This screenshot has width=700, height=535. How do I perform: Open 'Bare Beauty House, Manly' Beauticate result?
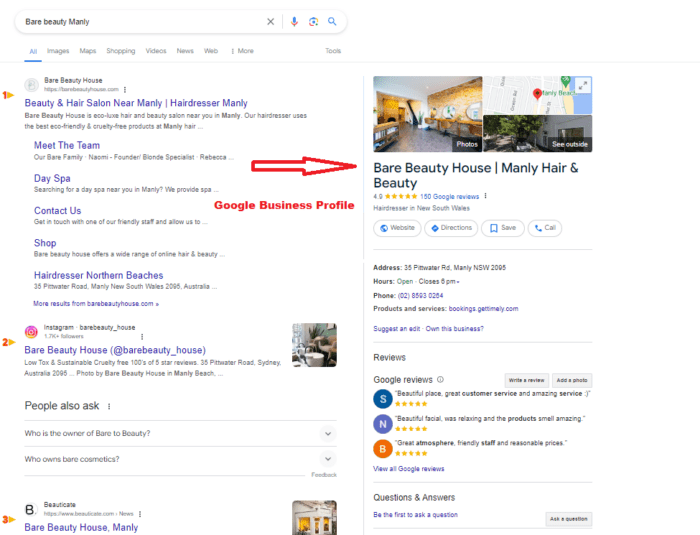81,527
